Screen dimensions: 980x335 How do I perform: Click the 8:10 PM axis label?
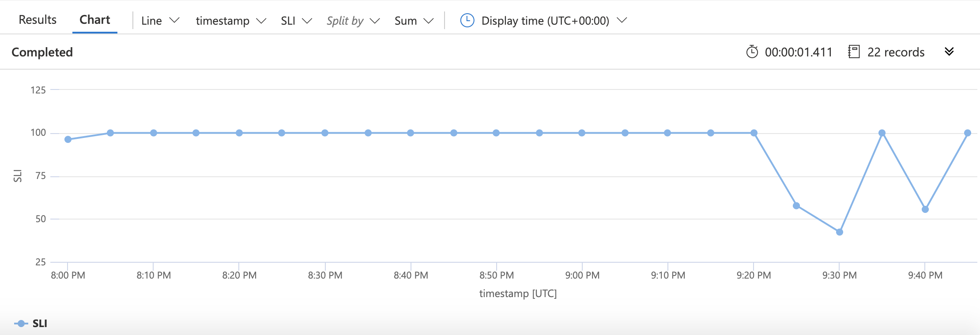[x=154, y=275]
